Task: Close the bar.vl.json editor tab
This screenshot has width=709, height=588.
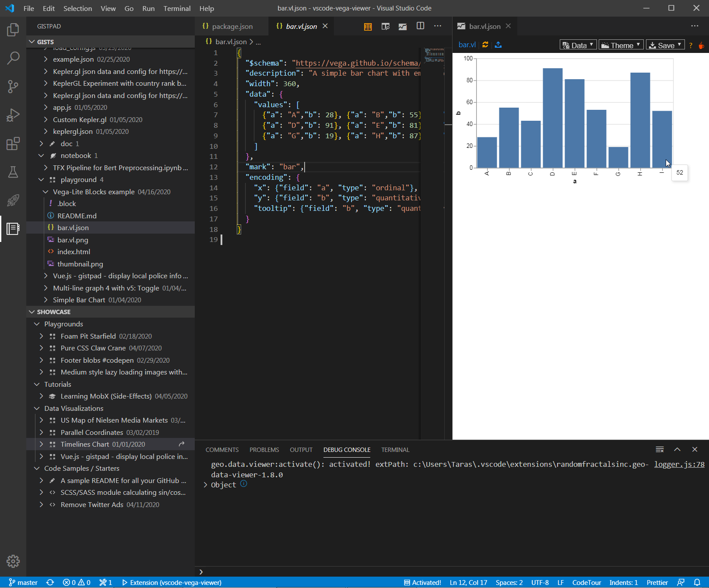Action: pyautogui.click(x=325, y=26)
